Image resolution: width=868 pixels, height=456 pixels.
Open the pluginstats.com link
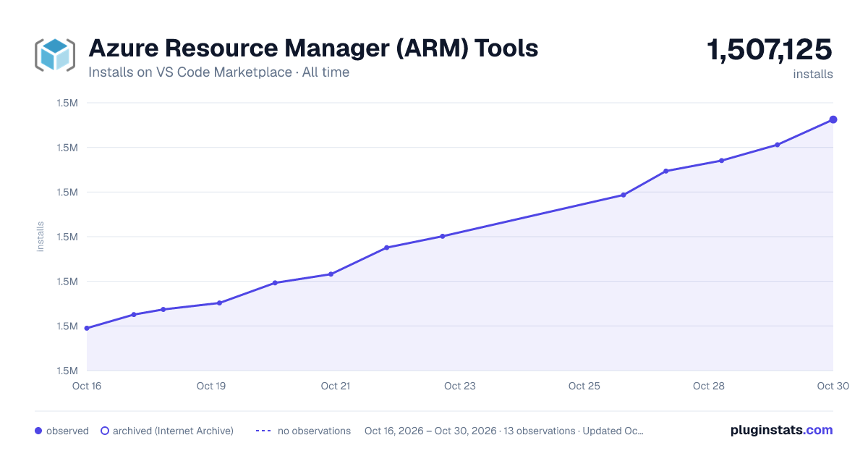(x=781, y=430)
